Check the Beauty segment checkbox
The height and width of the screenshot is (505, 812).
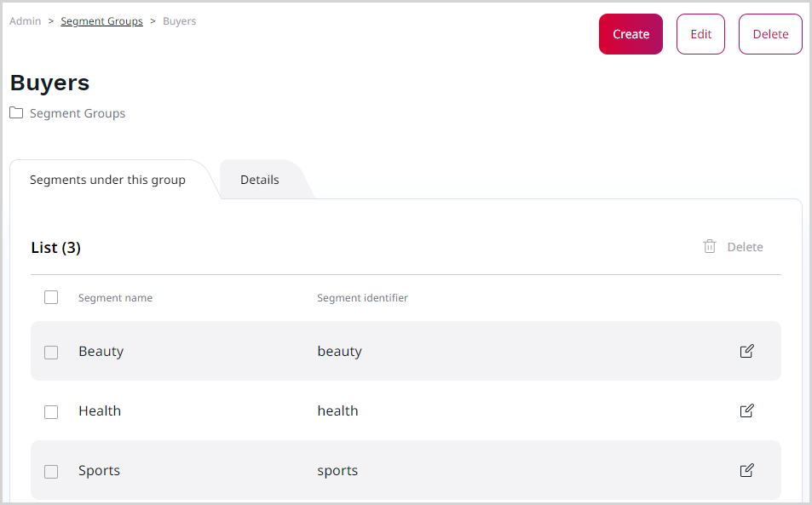click(51, 352)
